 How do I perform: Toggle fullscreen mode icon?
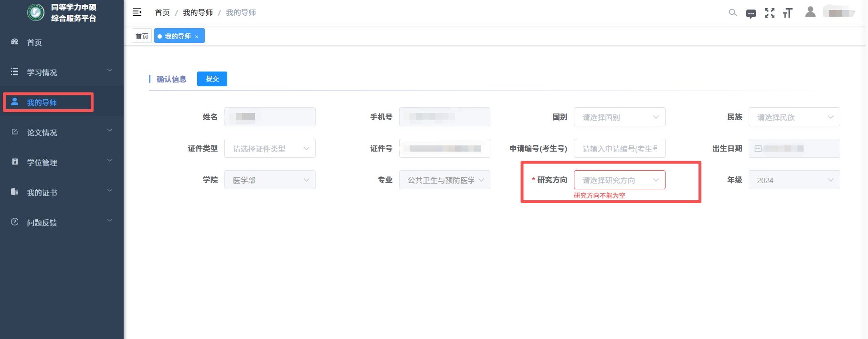pos(770,13)
